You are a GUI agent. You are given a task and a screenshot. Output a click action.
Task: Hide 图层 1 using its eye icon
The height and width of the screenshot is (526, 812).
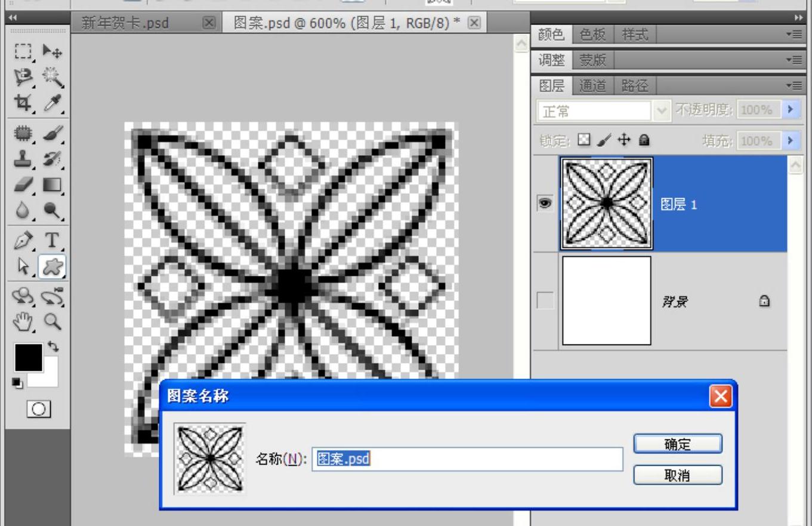[x=545, y=204]
